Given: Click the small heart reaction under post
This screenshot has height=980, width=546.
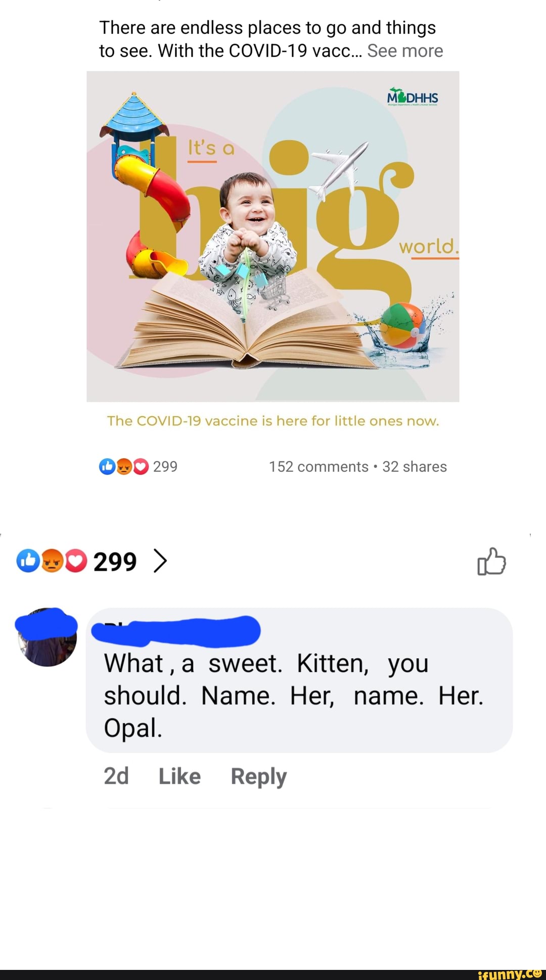Looking at the screenshot, I should pos(141,466).
